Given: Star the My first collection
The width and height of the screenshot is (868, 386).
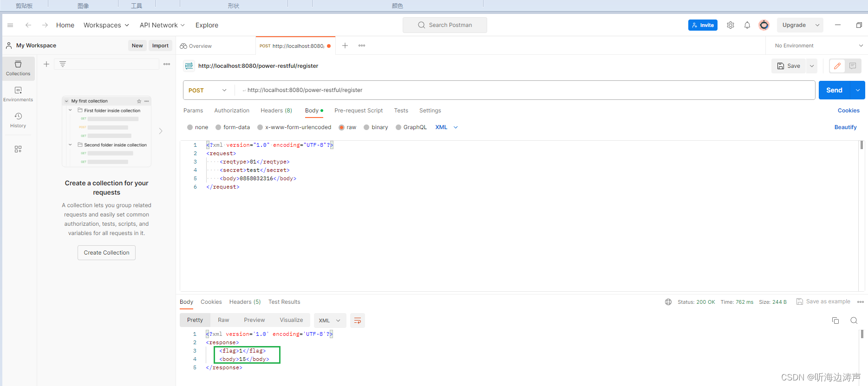Looking at the screenshot, I should click(x=139, y=101).
